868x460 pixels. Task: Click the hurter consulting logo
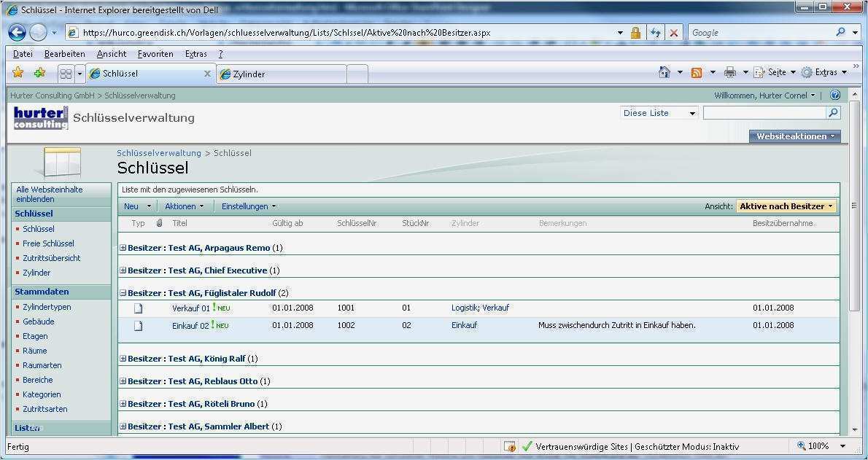click(40, 117)
